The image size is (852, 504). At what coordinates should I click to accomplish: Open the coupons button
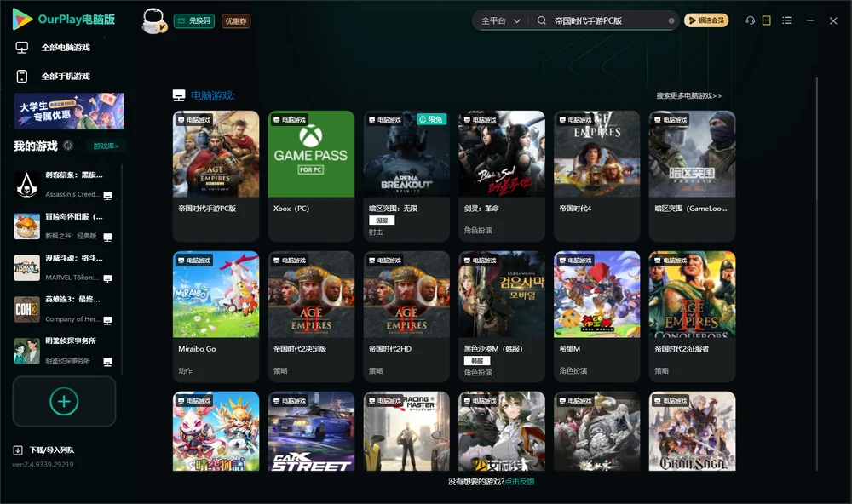[236, 21]
